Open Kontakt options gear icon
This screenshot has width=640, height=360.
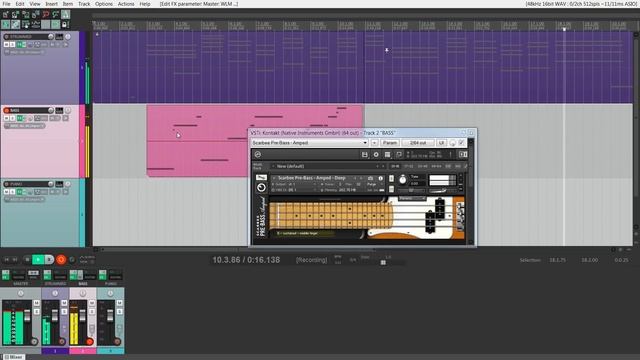[376, 155]
